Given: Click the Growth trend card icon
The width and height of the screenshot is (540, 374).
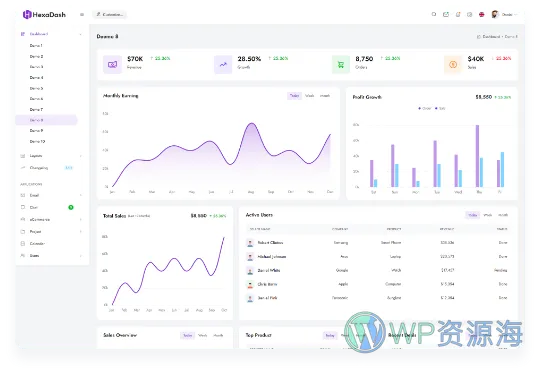Looking at the screenshot, I should point(223,64).
